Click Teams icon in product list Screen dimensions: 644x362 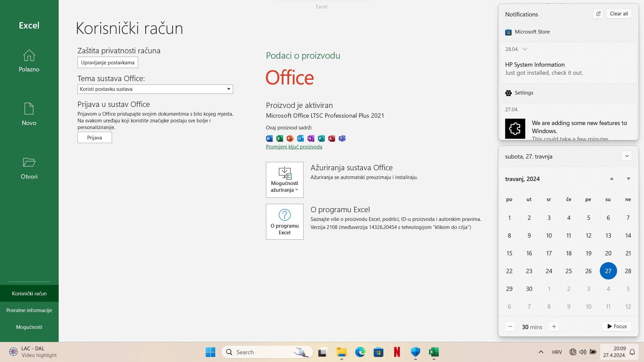point(342,138)
